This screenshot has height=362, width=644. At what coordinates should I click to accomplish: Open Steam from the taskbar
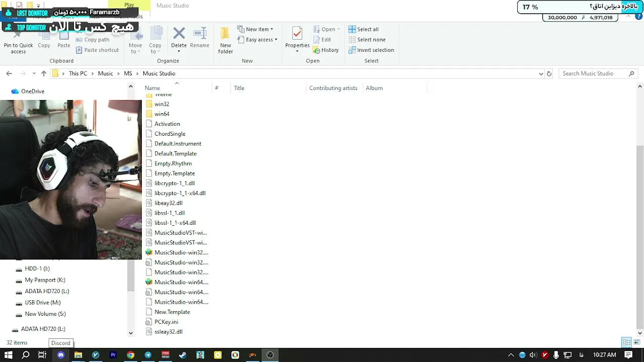coord(183,355)
